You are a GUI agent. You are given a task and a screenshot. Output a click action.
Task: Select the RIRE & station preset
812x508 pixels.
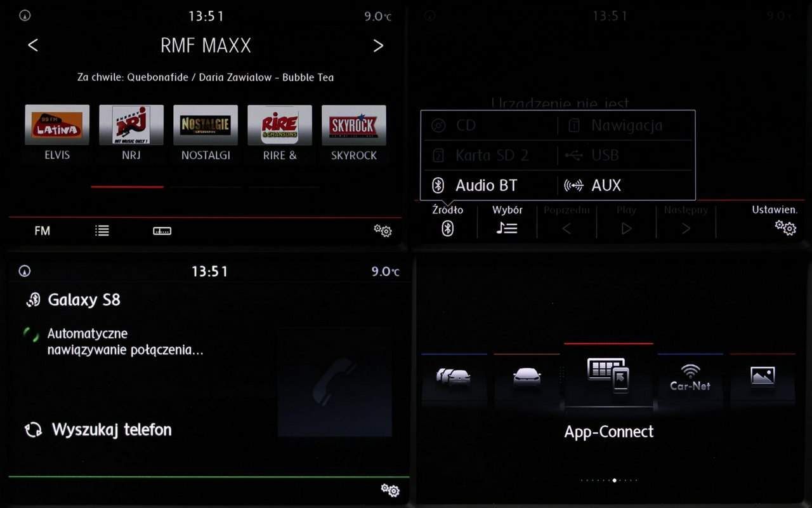coord(280,133)
